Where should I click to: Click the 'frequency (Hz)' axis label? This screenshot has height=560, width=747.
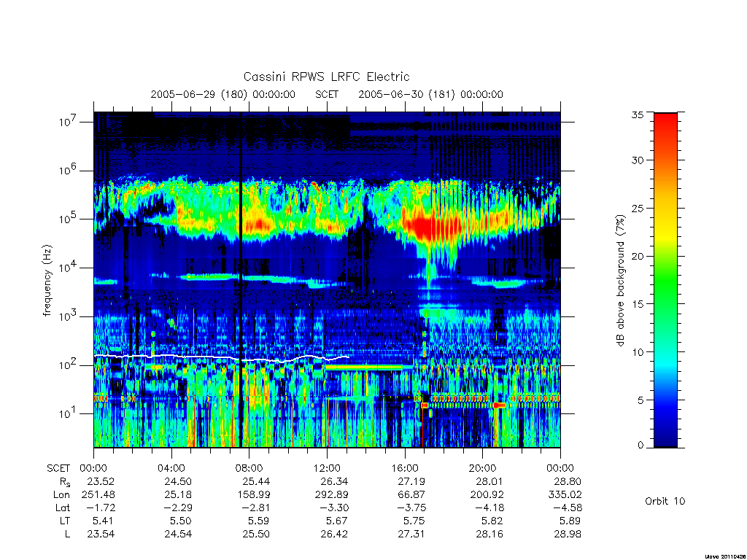(47, 281)
